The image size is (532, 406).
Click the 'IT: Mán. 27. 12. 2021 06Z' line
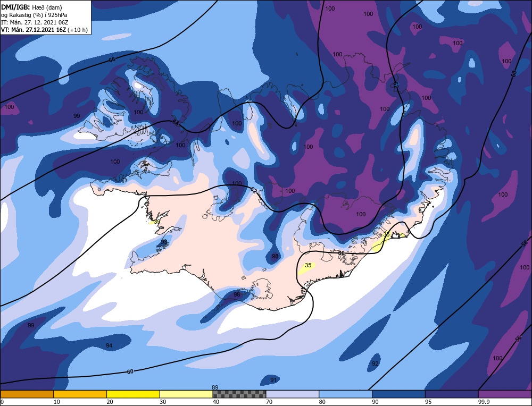coord(35,22)
